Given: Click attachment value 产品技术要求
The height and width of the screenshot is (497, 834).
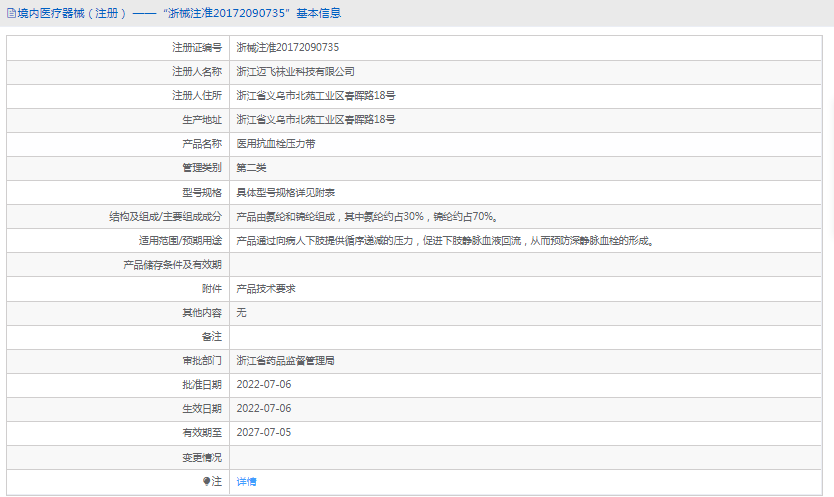Looking at the screenshot, I should point(266,288).
